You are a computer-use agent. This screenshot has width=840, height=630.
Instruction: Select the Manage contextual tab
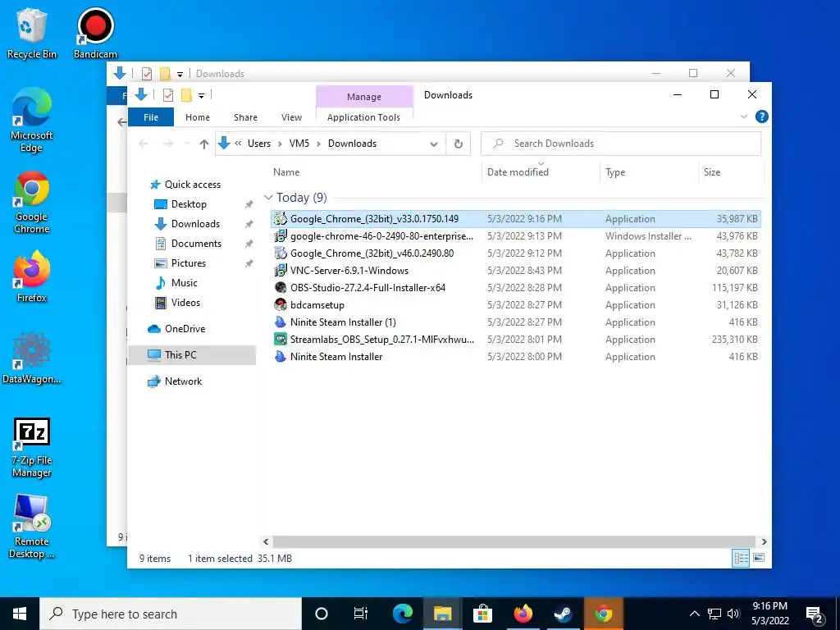tap(364, 97)
